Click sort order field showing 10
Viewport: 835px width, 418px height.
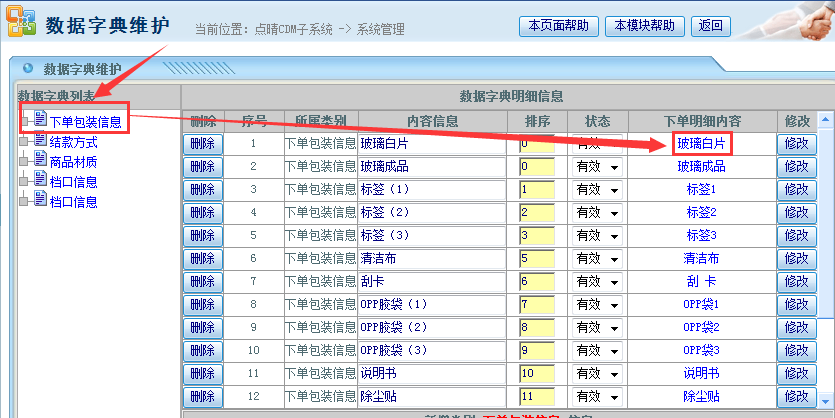tap(537, 374)
